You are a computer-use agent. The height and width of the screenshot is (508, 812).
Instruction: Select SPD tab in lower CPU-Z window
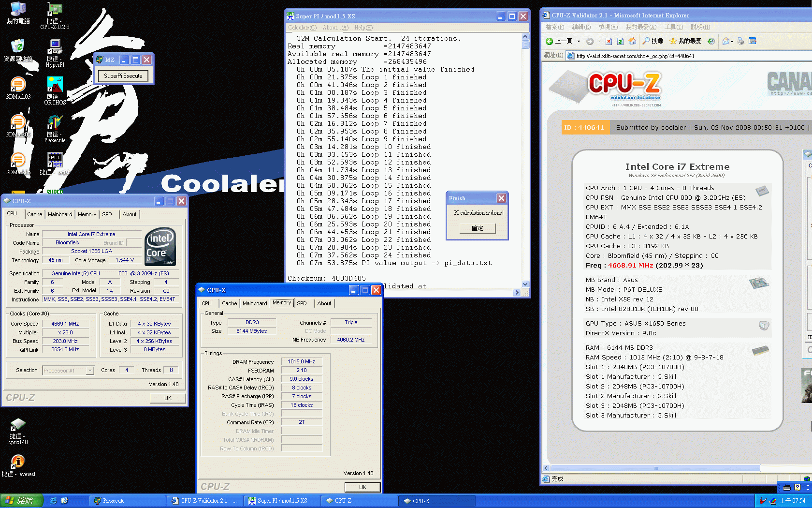302,303
